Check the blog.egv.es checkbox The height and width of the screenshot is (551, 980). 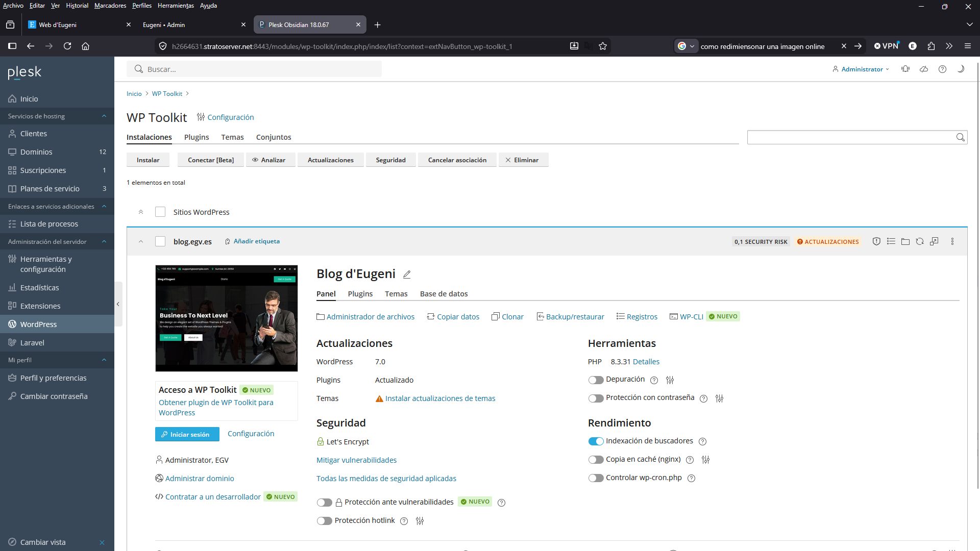pos(160,241)
